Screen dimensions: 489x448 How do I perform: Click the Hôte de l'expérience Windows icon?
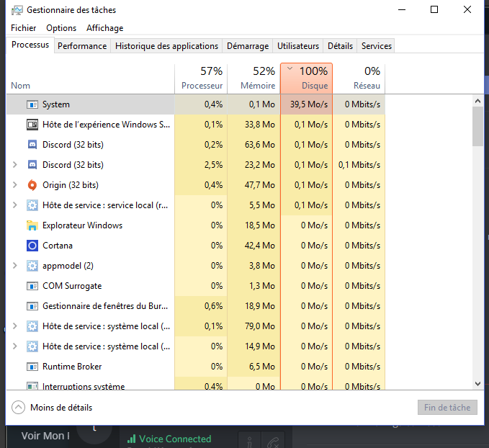tap(32, 125)
